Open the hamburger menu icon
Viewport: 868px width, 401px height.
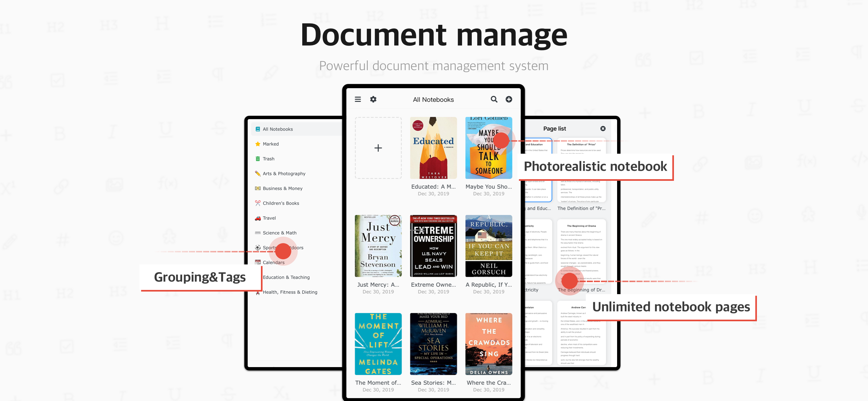357,99
